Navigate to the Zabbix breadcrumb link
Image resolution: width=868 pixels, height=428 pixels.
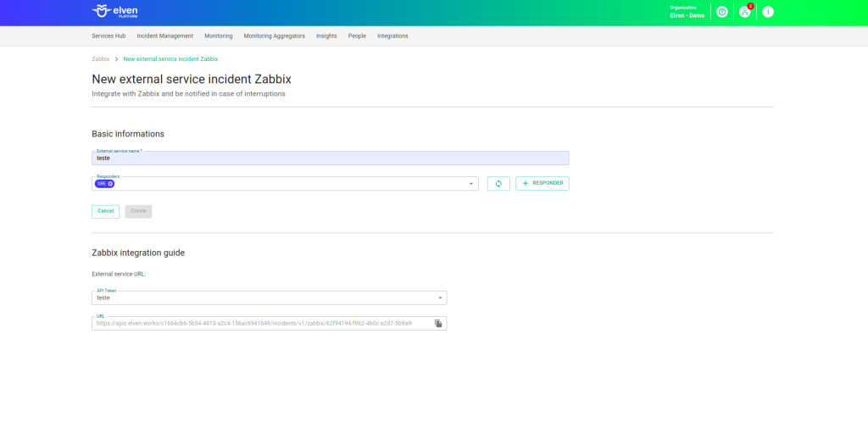tap(100, 59)
